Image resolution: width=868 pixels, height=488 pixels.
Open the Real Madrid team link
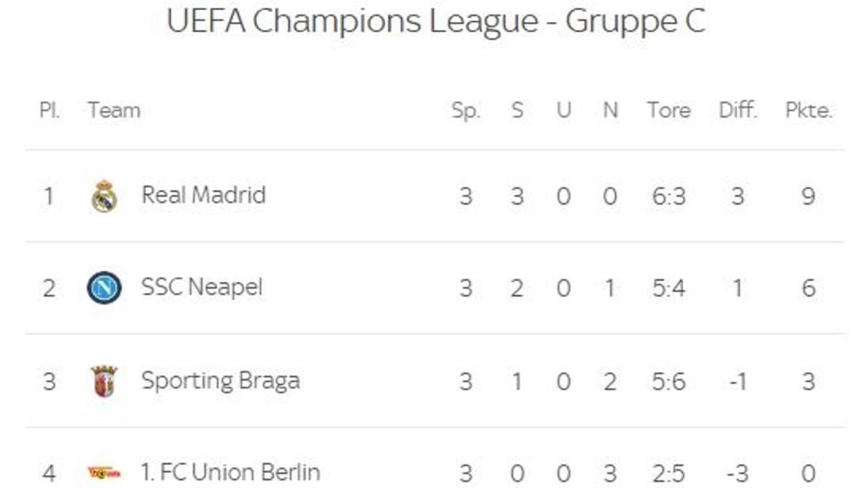point(204,195)
